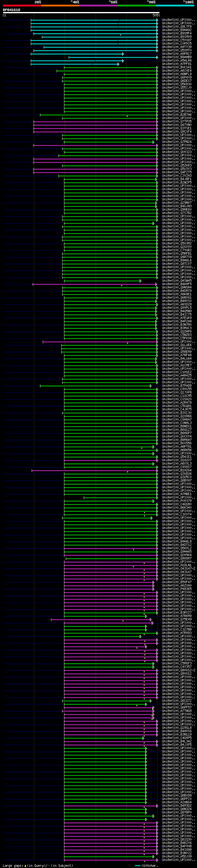Select the UniRef100_A6ZXA0 label
Image resolution: width=197 pixels, height=868 pixels.
click(x=177, y=585)
